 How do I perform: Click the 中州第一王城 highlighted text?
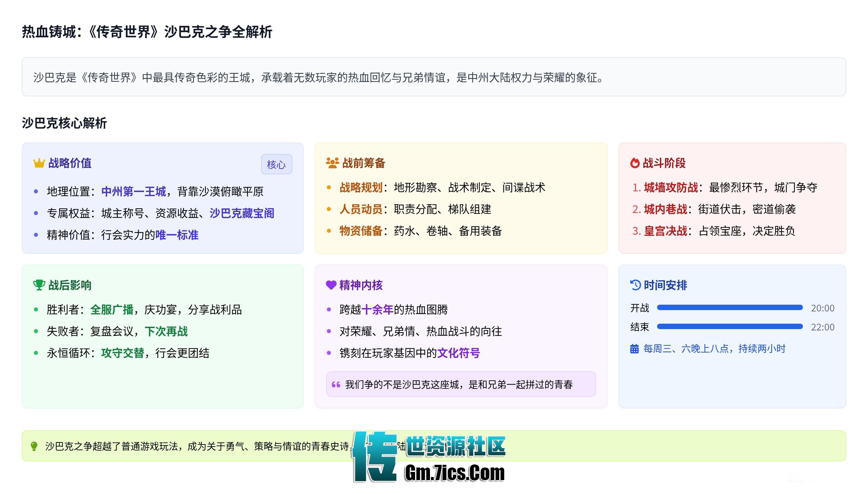134,192
